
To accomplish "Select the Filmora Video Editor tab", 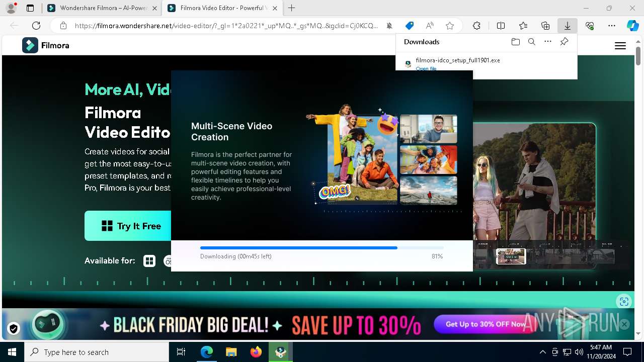I will (222, 8).
